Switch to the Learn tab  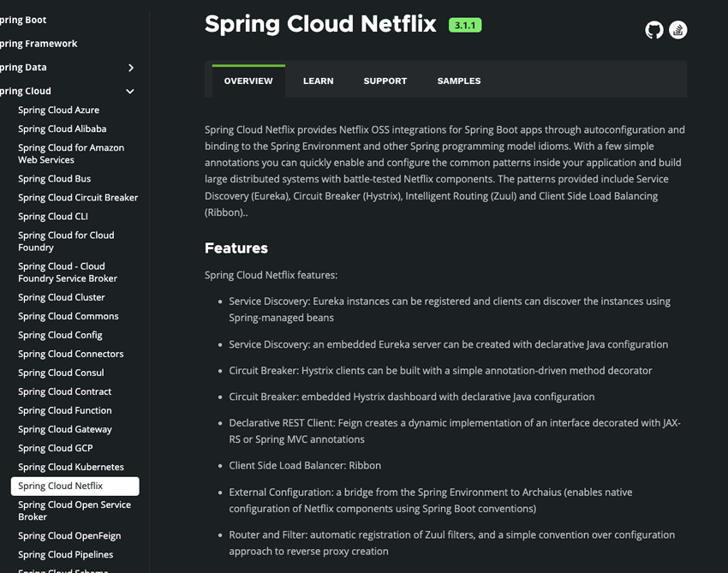click(x=318, y=81)
